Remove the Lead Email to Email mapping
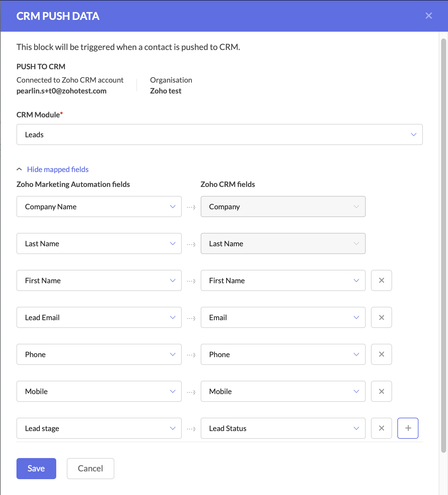The width and height of the screenshot is (448, 495). [382, 317]
